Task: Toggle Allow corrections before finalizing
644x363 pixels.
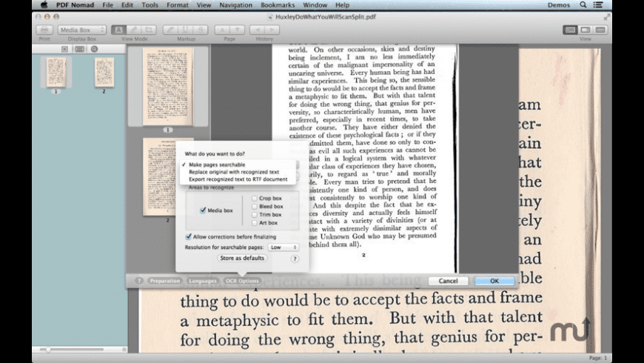Action: click(188, 236)
